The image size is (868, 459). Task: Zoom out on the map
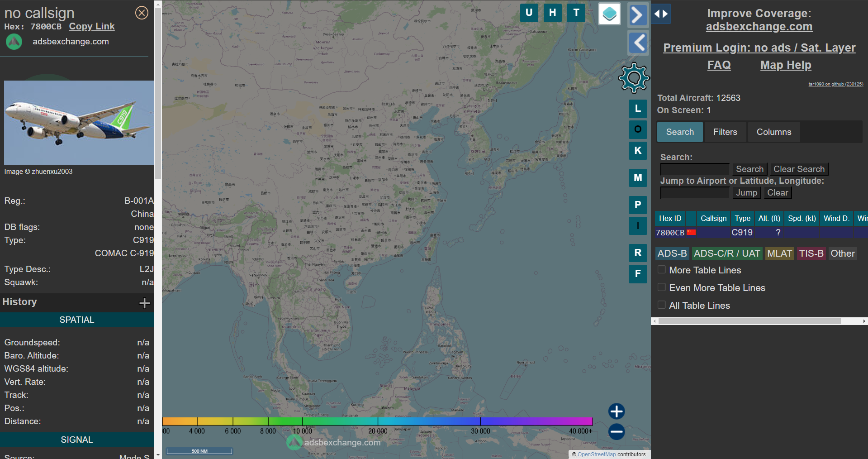coord(617,431)
